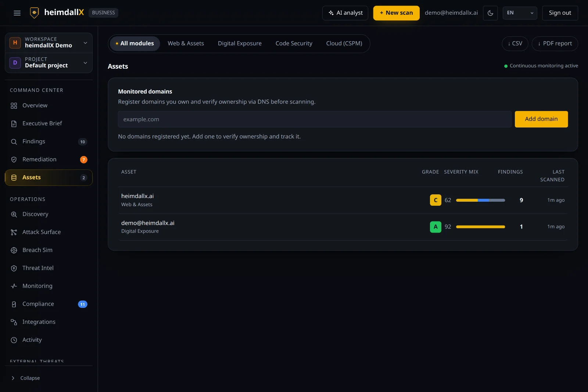The height and width of the screenshot is (392, 588).
Task: Click the Add domain button
Action: 541,119
